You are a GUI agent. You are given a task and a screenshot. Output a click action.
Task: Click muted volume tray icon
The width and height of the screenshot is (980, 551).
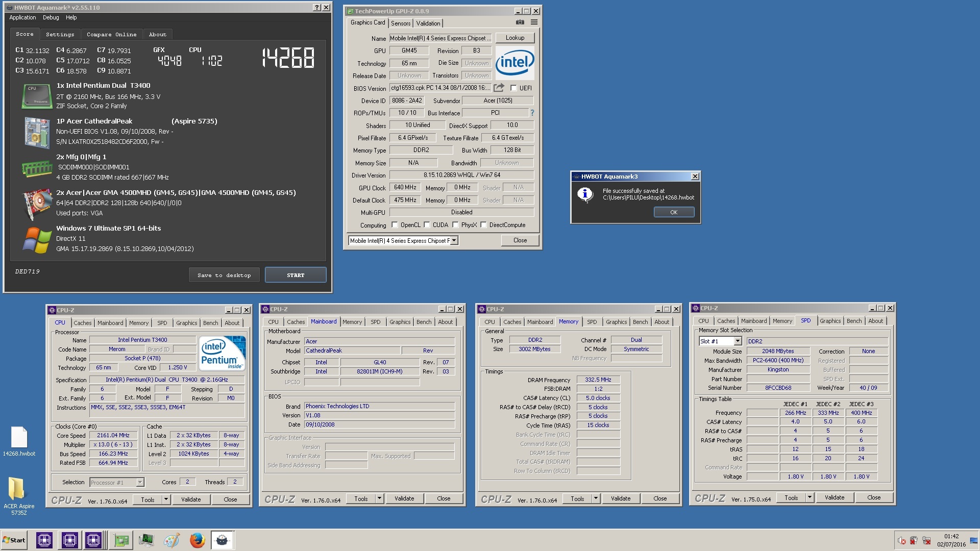tap(901, 540)
